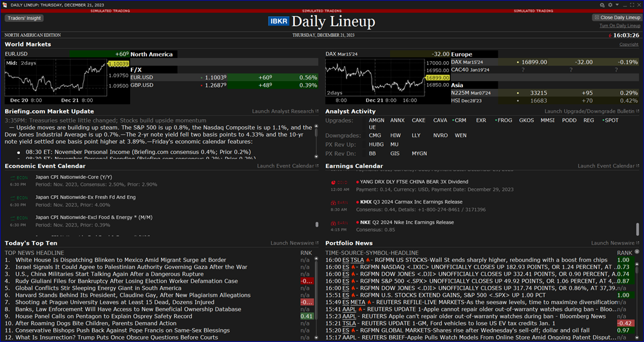Select the HSI Dec28'23 row
Image resolution: width=644 pixels, height=342 pixels.
(x=545, y=100)
